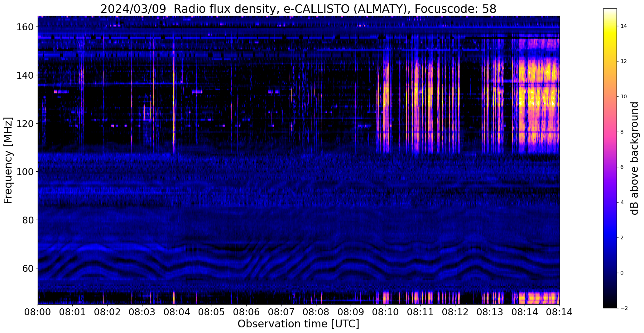Click the 08:09 time tick label
This screenshot has height=333, width=644.
[x=351, y=312]
